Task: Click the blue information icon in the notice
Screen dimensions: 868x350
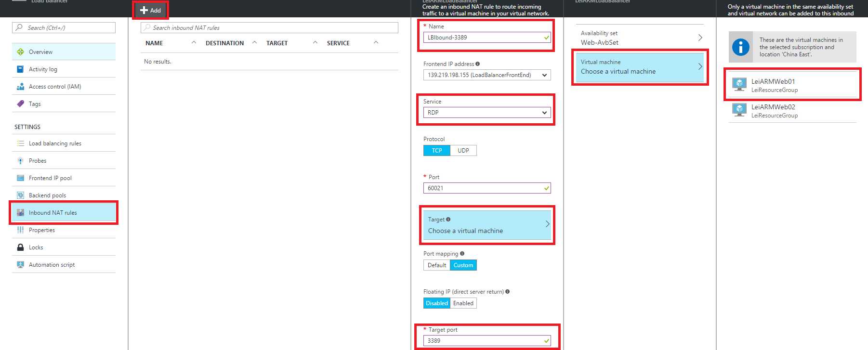Action: [740, 47]
